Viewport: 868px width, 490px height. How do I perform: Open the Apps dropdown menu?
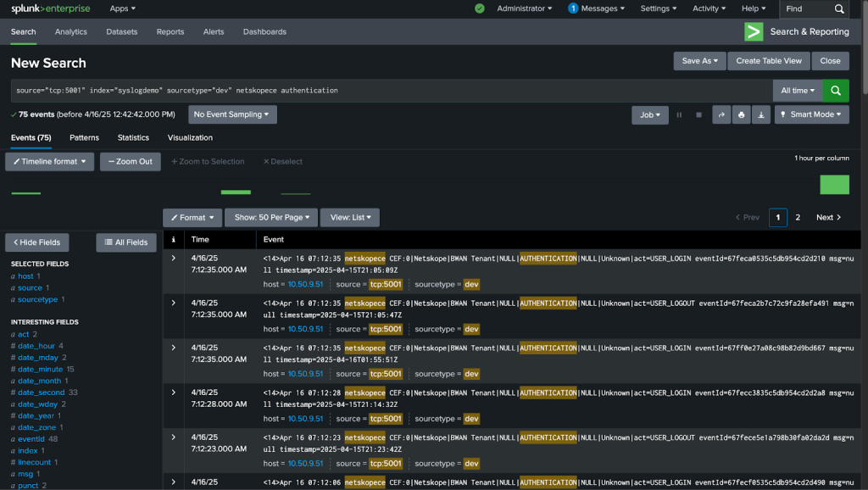coord(122,8)
